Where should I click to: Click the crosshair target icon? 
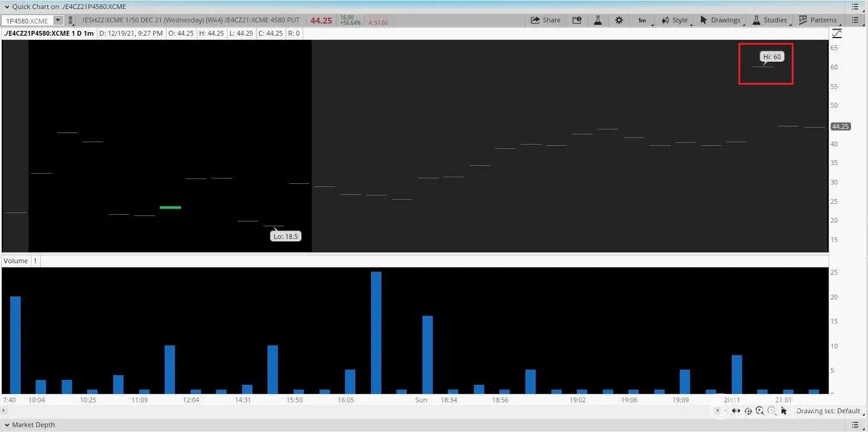[748, 411]
